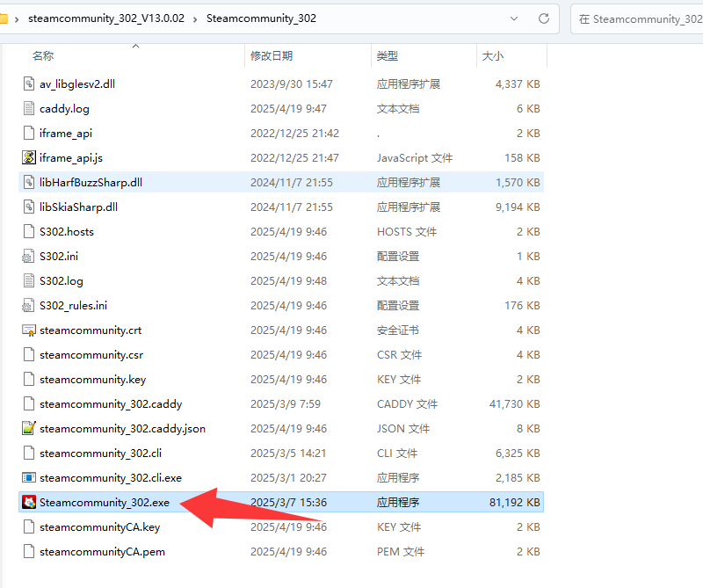Click the steamcommunity.crt certificate icon
The image size is (703, 588).
coord(29,330)
